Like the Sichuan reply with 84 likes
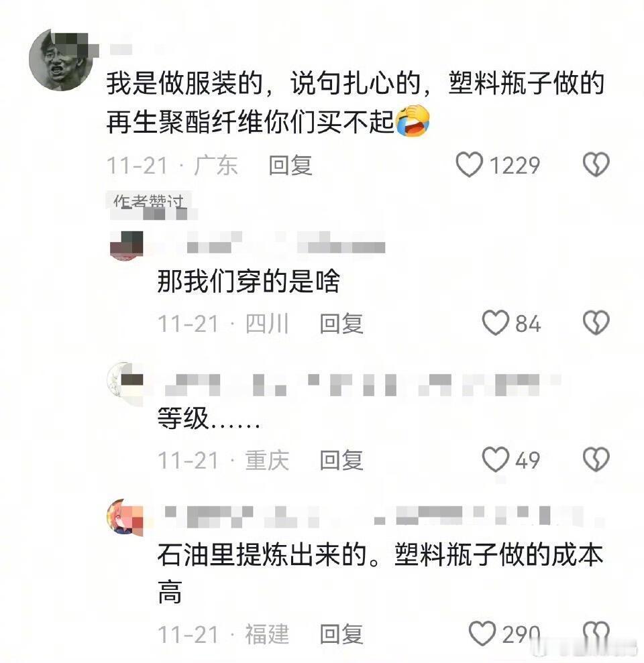 [x=495, y=322]
